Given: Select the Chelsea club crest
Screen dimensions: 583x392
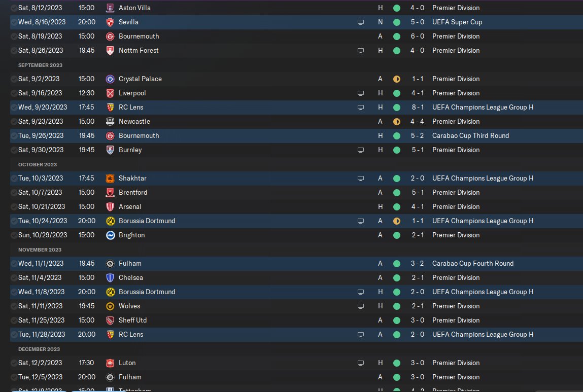Looking at the screenshot, I should pyautogui.click(x=110, y=278).
